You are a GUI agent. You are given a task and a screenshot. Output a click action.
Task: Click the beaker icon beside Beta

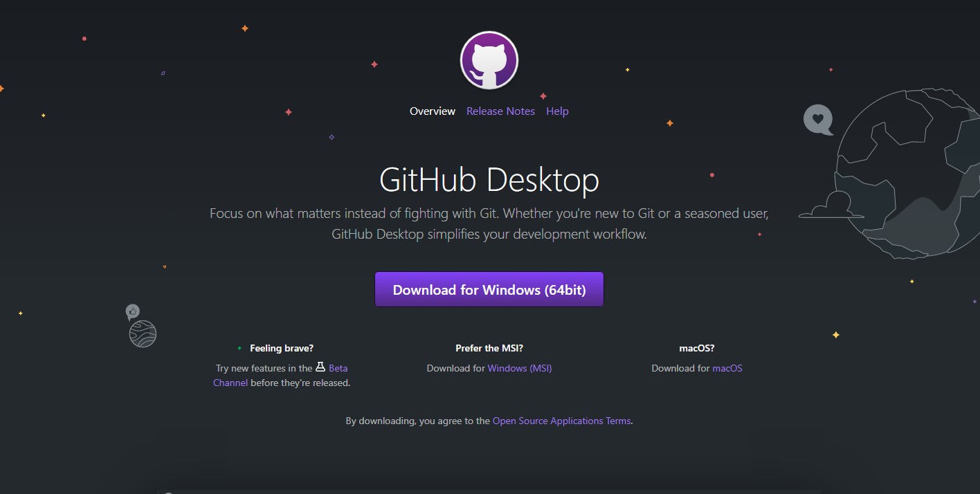320,367
